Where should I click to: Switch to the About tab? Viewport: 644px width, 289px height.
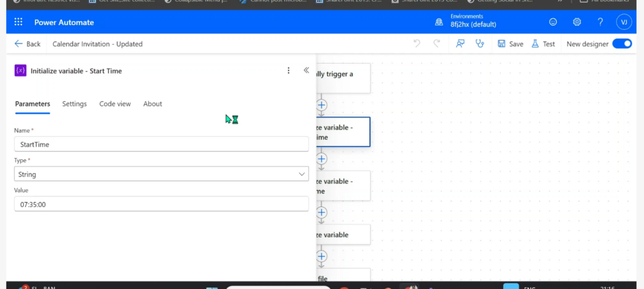[152, 104]
